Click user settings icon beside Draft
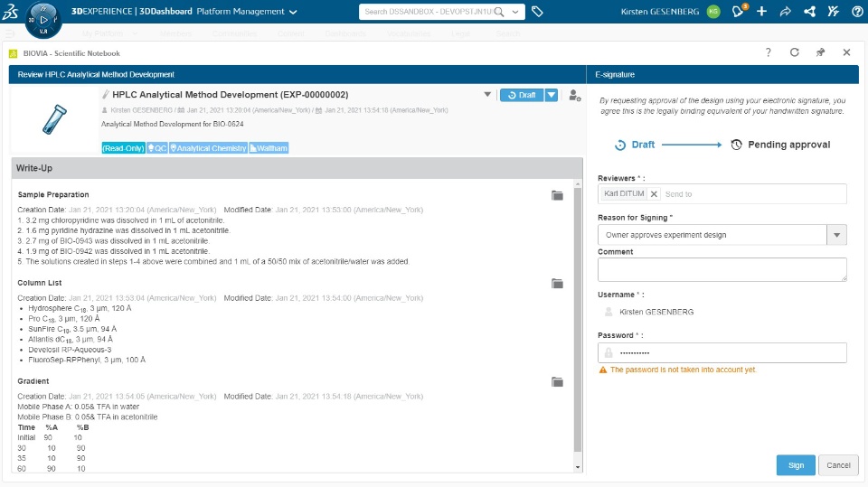 coord(574,95)
